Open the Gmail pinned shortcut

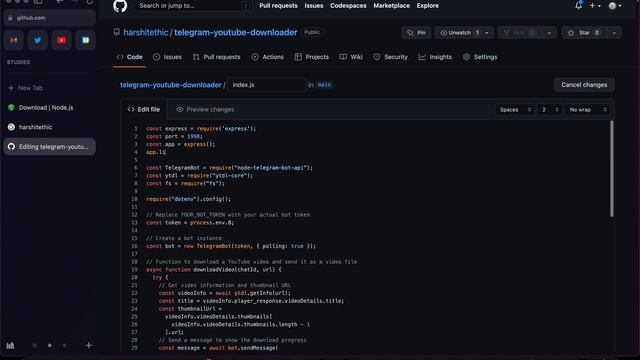tap(14, 40)
